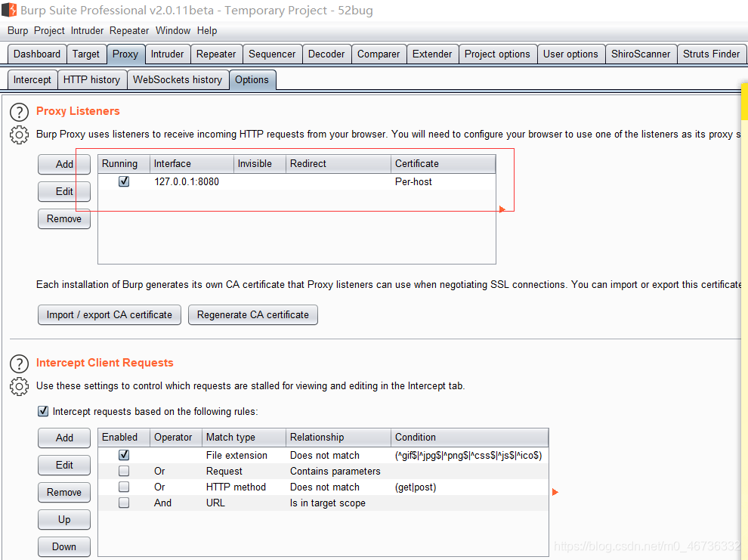Switch to the Dashboard tab
Image resolution: width=748 pixels, height=560 pixels.
[x=37, y=54]
